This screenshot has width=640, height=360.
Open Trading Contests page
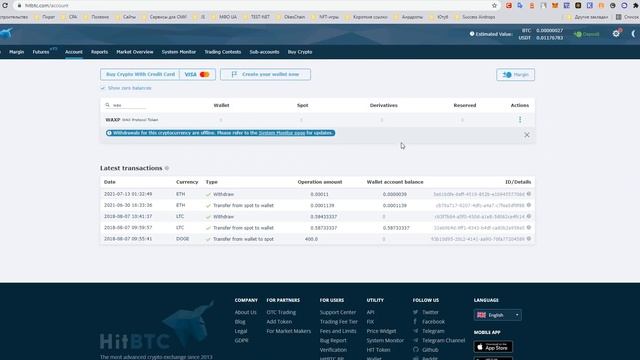click(222, 52)
